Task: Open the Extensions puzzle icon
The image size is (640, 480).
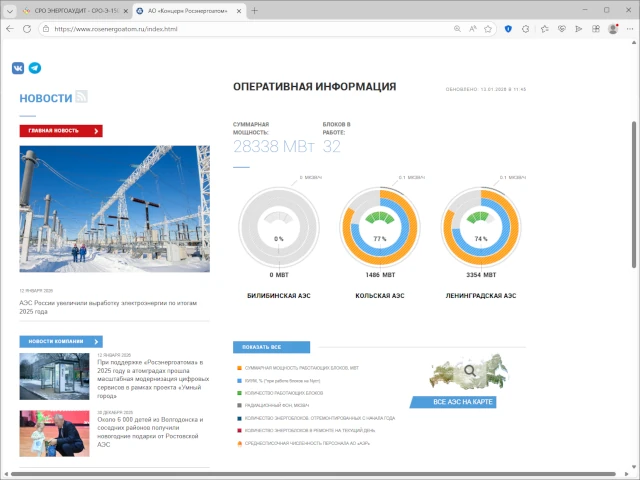Action: 526,29
